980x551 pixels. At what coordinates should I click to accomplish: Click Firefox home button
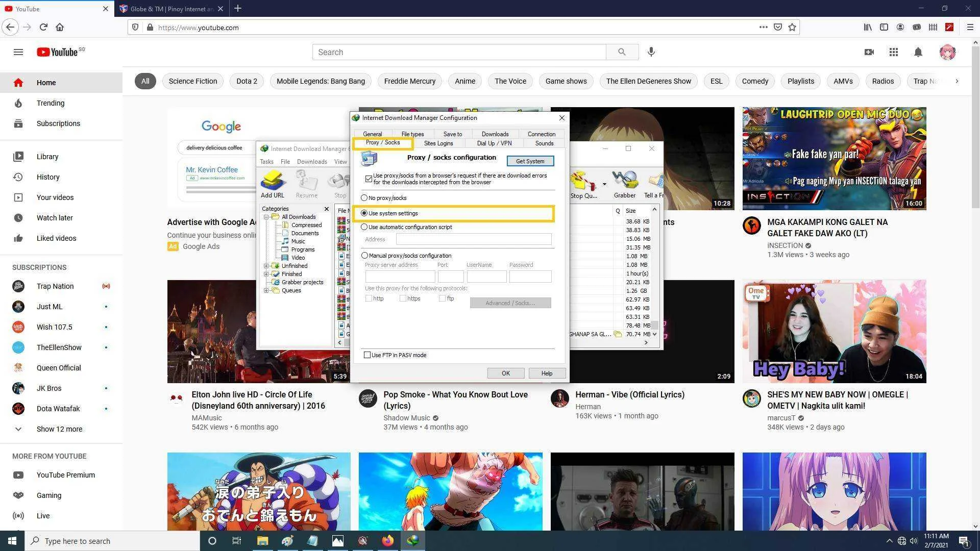point(60,27)
